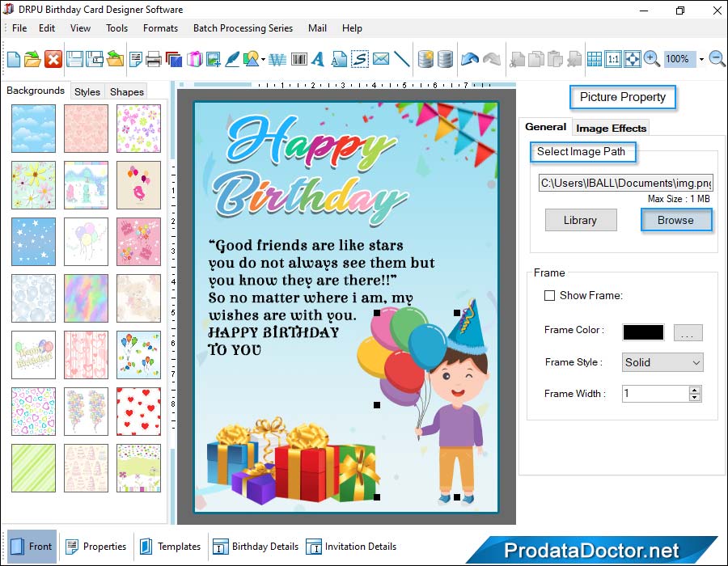Viewport: 728px width, 566px height.
Task: Click the pink gift box toolbar icon
Action: pyautogui.click(x=194, y=59)
